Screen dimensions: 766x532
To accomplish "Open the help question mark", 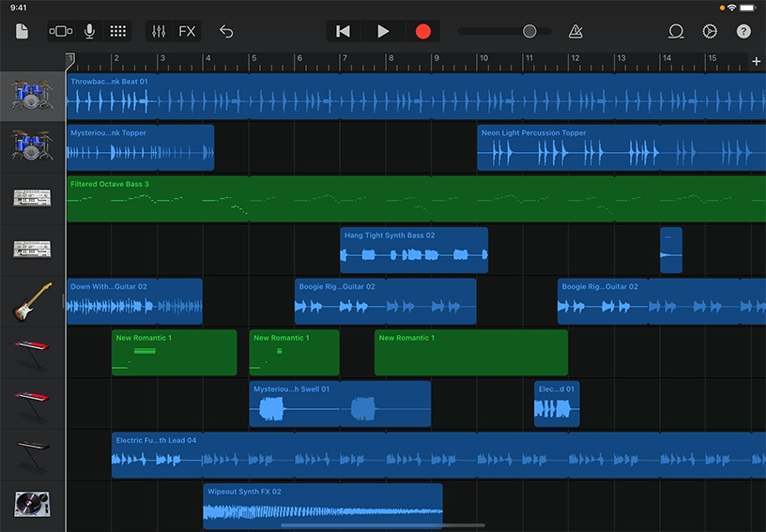I will (x=743, y=31).
